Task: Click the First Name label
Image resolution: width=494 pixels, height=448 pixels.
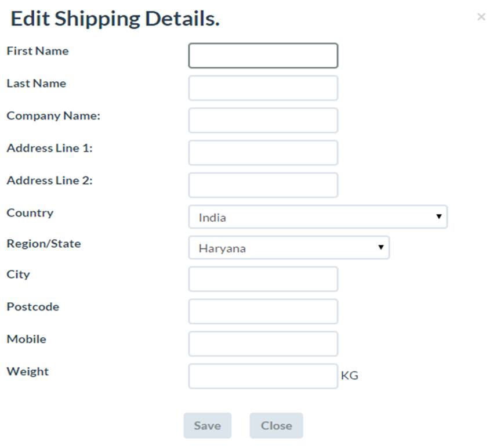Action: coord(38,51)
